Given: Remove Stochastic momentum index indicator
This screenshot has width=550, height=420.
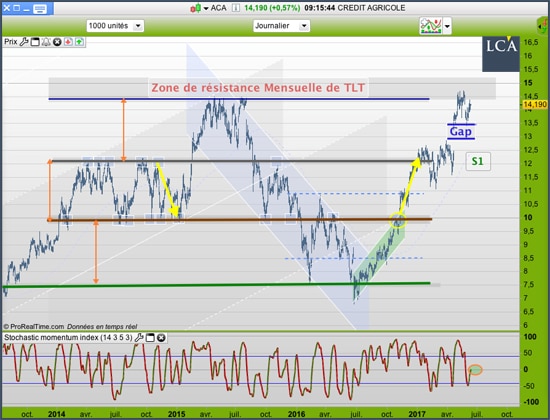Looking at the screenshot, I should pos(161,338).
